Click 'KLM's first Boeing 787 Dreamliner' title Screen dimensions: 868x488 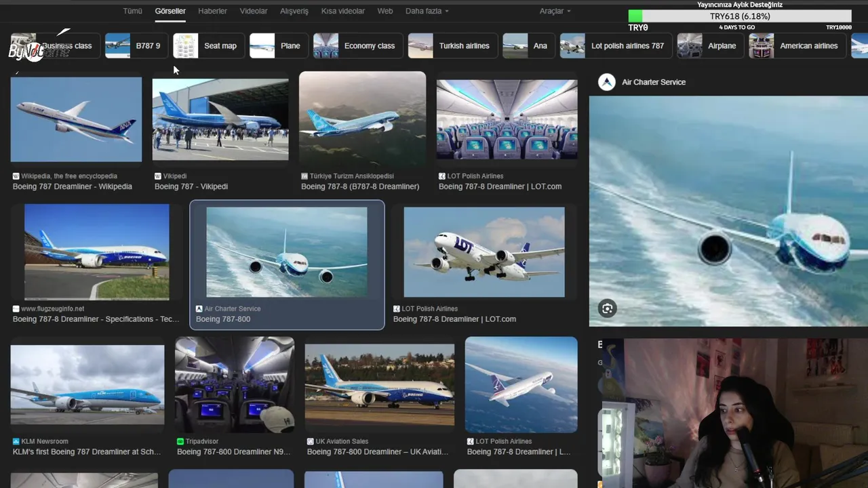tap(87, 452)
